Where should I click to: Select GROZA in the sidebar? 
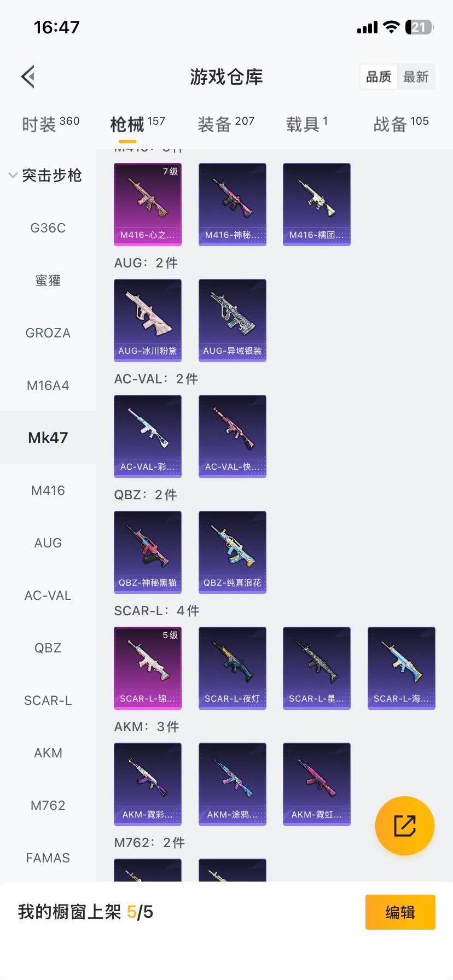pyautogui.click(x=48, y=333)
